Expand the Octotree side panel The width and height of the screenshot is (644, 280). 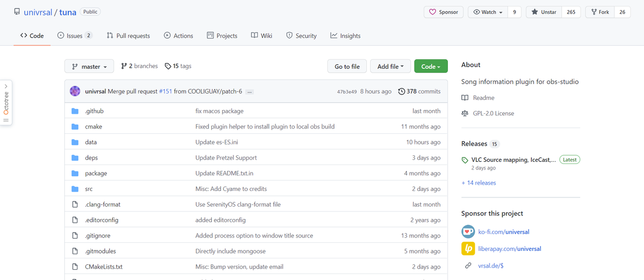6,103
